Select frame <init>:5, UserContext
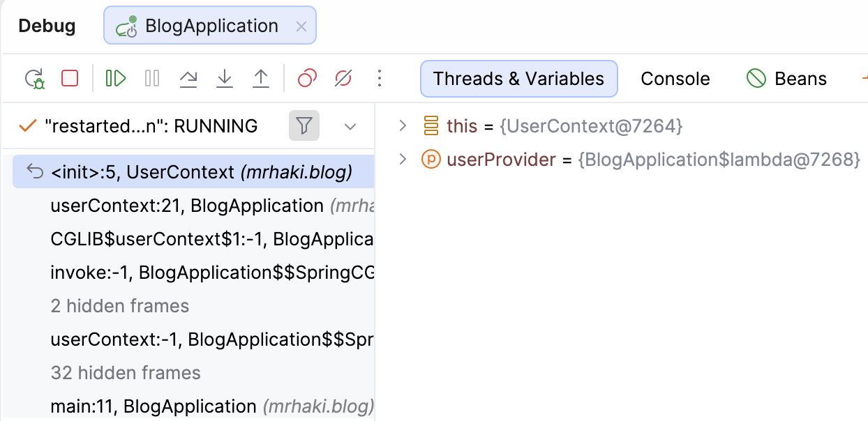This screenshot has height=421, width=868. 193,171
